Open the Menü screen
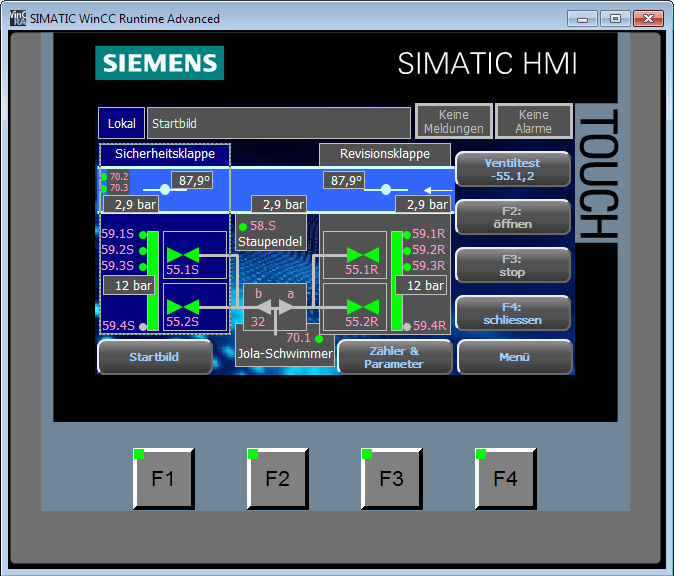Viewport: 674px width, 576px height. pyautogui.click(x=514, y=357)
